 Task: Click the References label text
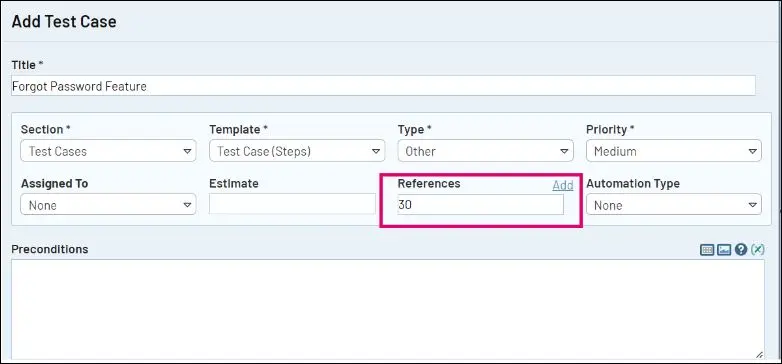point(429,183)
